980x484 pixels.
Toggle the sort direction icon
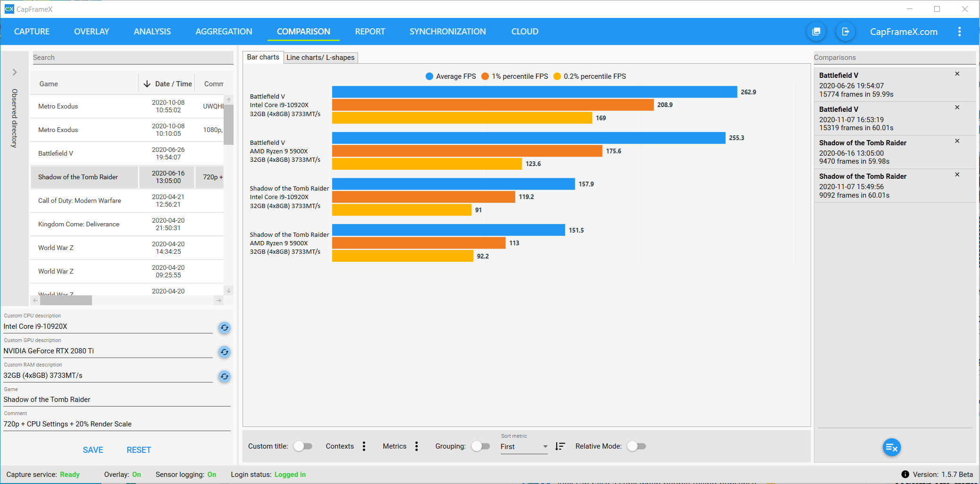point(560,446)
